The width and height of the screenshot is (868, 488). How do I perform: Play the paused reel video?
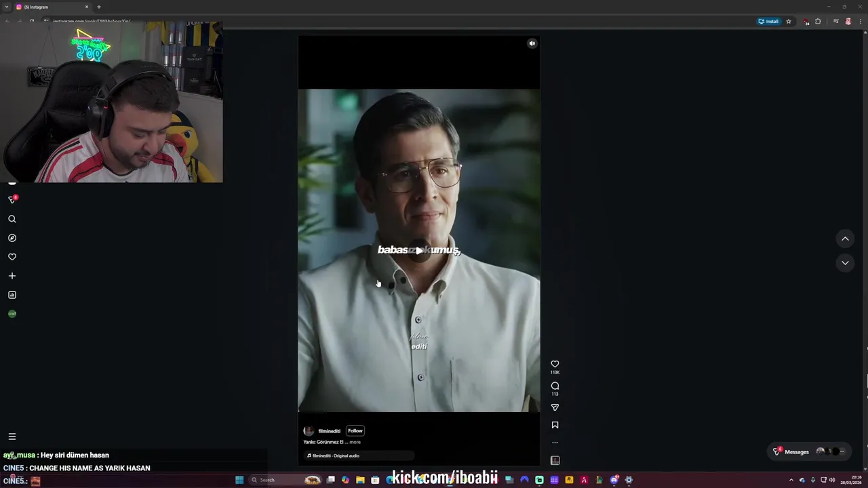click(x=419, y=251)
